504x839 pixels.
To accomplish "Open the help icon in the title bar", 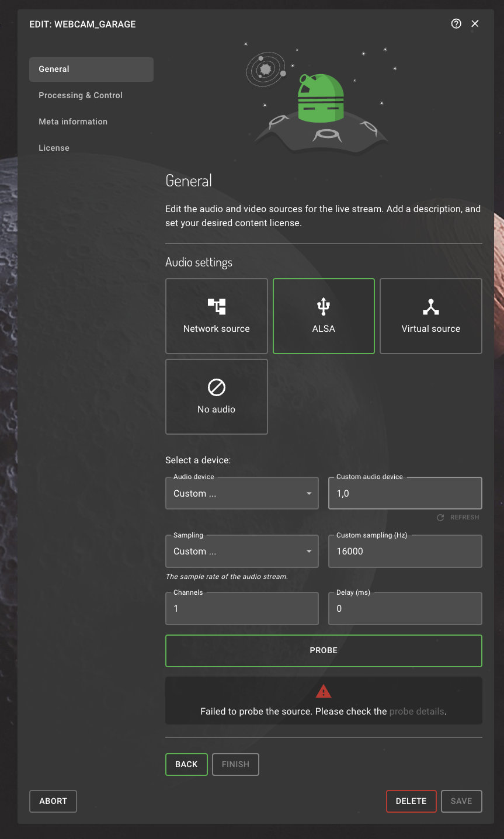I will [456, 23].
